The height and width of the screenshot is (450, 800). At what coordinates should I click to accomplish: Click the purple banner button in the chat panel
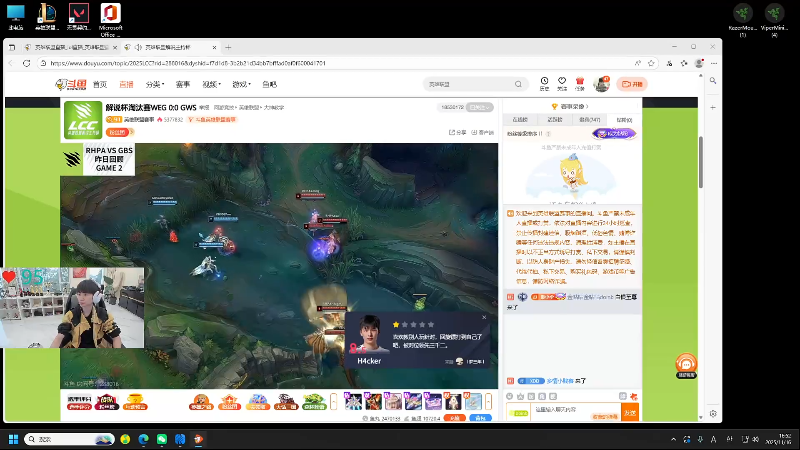[x=614, y=133]
